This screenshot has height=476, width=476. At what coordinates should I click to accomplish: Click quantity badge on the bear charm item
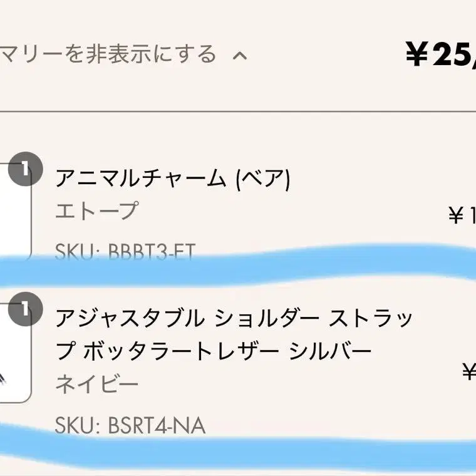[x=25, y=168]
